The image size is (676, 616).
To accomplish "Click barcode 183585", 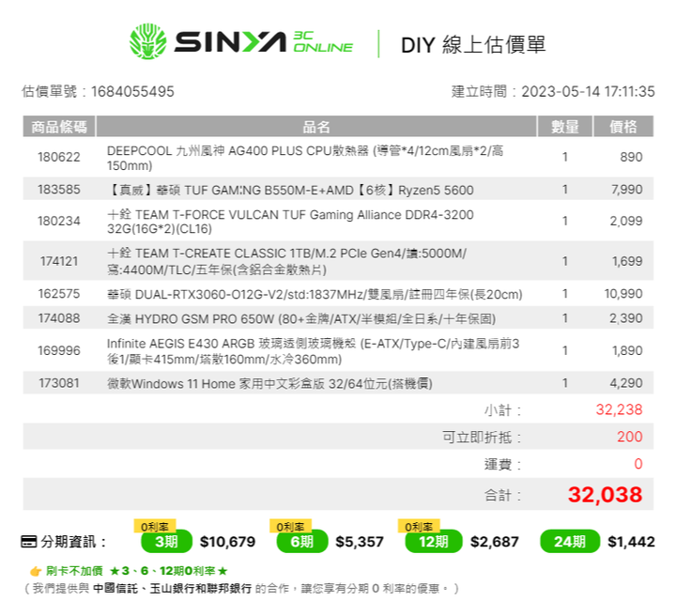I will tap(59, 190).
